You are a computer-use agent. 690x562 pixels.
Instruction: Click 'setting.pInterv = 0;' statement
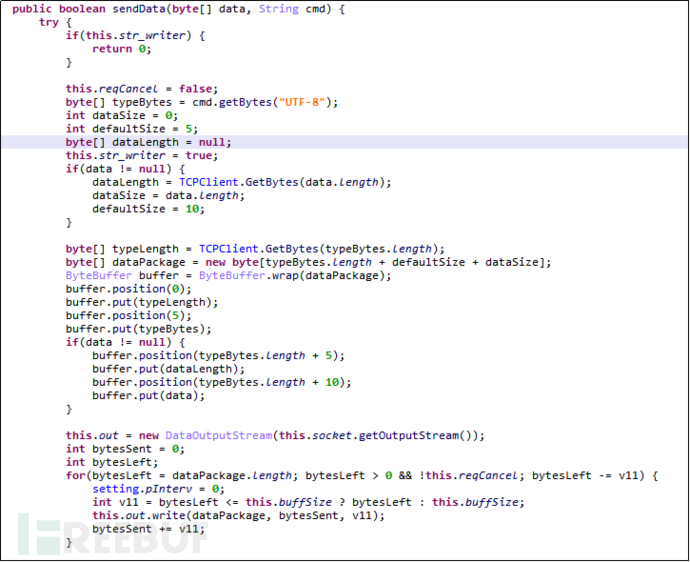tap(158, 489)
